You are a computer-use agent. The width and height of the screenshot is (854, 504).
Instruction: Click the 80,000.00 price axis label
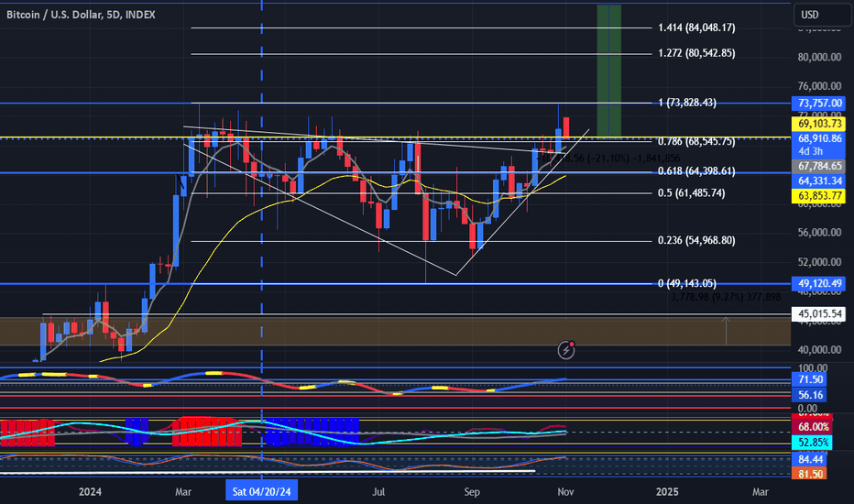coord(819,57)
